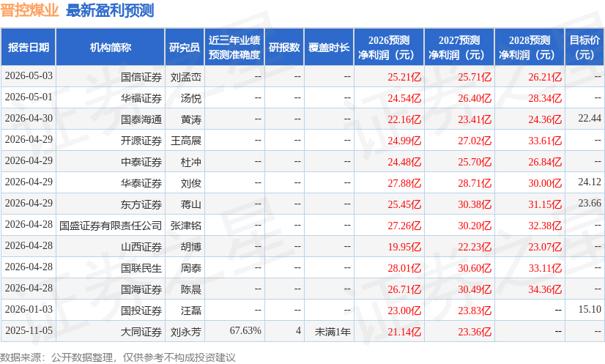
Task: Select the 2026预测净利润 column header
Action: pos(389,47)
